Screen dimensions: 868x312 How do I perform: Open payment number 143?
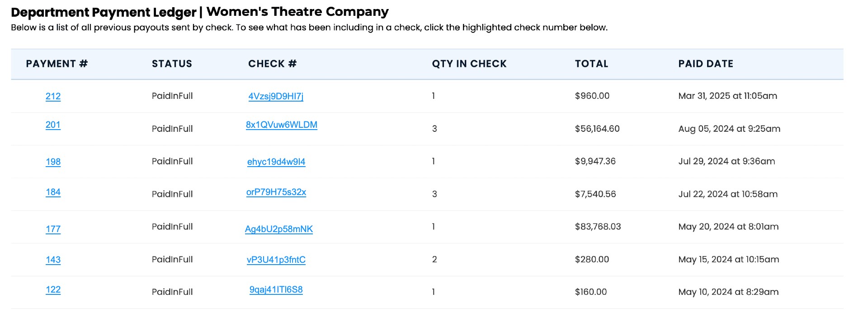[53, 260]
